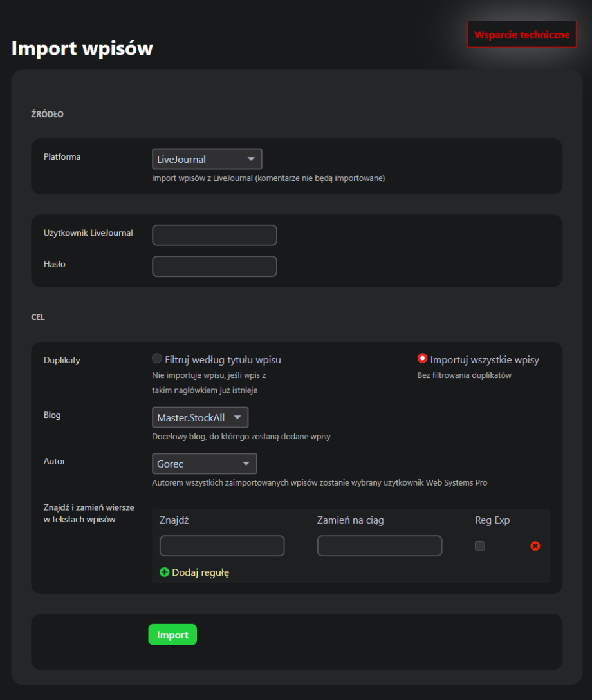Select Filtruj według tytułu wpisu radio button

pos(157,359)
